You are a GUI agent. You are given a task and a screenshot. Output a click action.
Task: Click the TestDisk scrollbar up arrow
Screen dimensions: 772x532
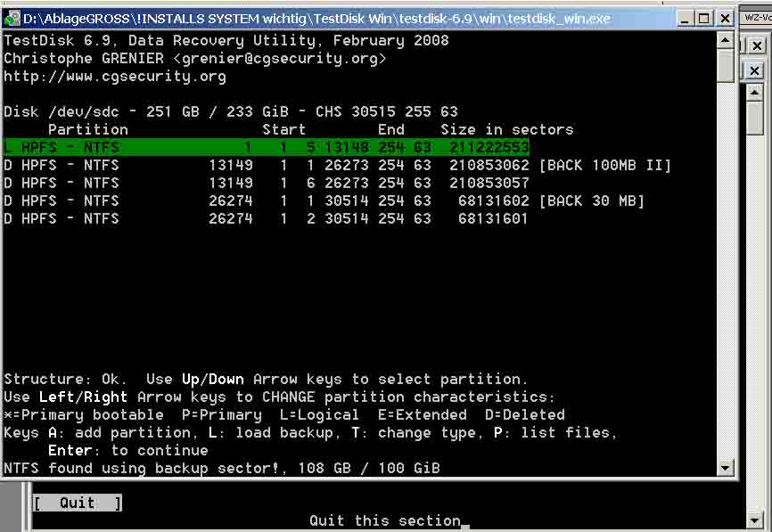[x=726, y=40]
